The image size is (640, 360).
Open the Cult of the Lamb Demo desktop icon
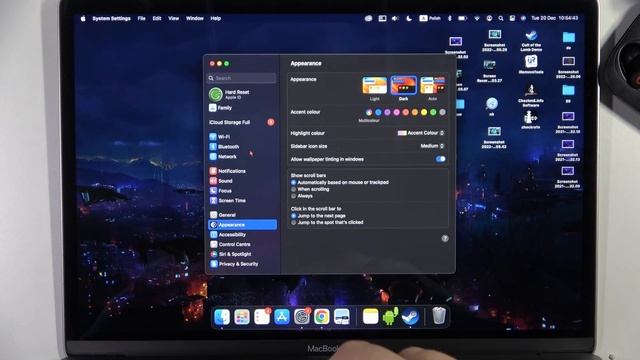pyautogui.click(x=531, y=41)
